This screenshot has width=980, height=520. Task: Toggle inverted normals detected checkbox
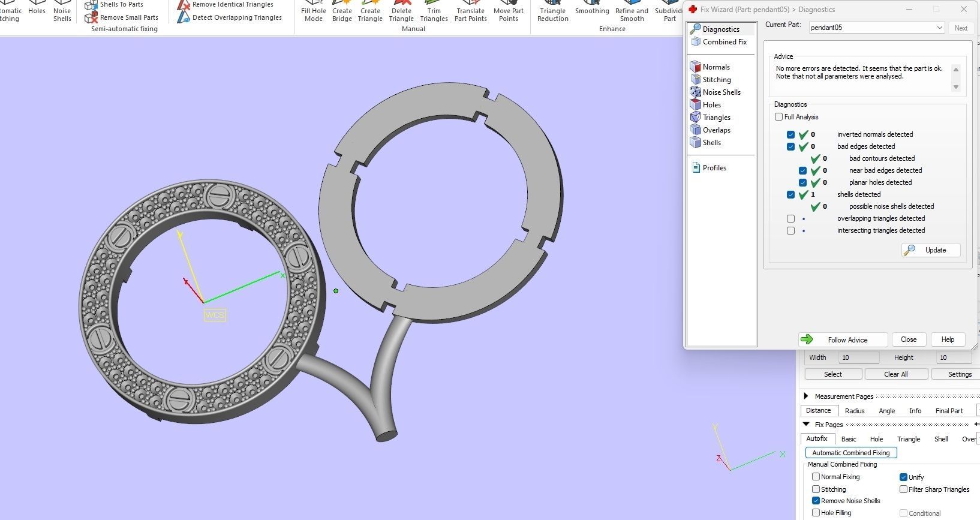790,134
